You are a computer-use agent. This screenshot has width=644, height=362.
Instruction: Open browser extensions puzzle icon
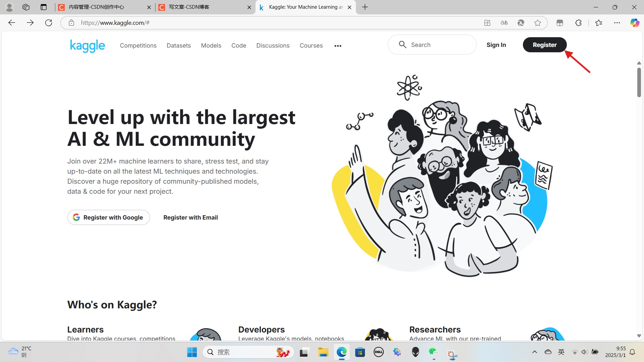point(578,23)
